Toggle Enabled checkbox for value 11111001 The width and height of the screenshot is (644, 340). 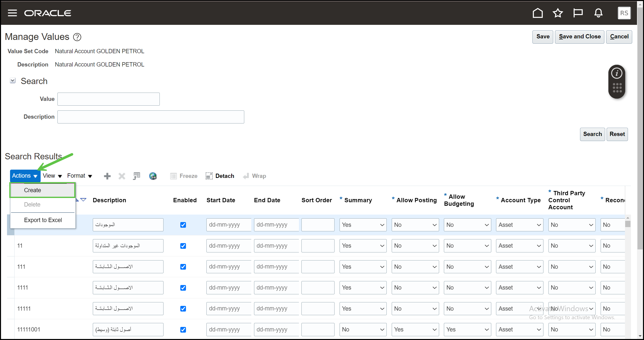(x=183, y=330)
